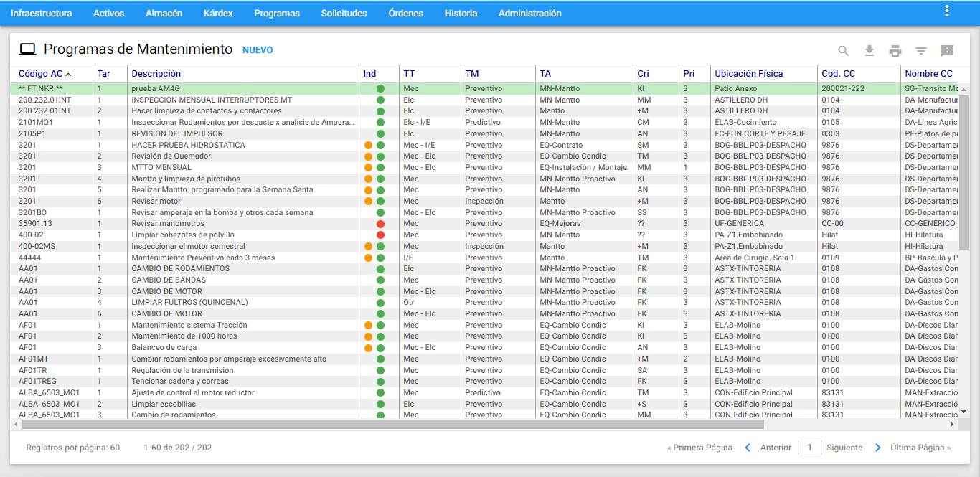Open the Activos menu
980x477 pixels.
108,13
